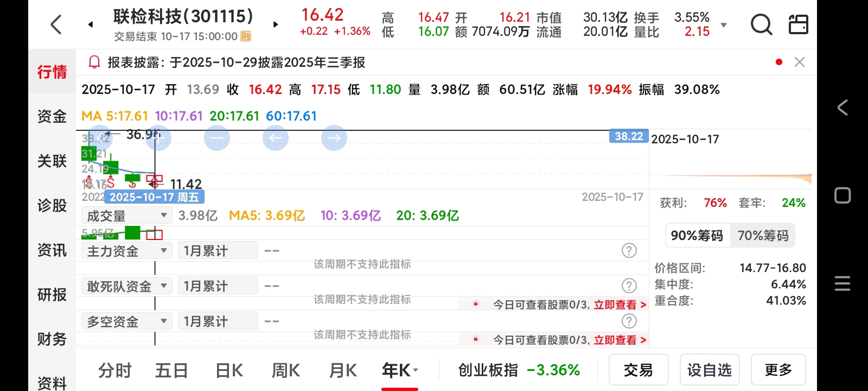Zoom out the K-line chart with minus
The width and height of the screenshot is (868, 391).
[x=217, y=138]
